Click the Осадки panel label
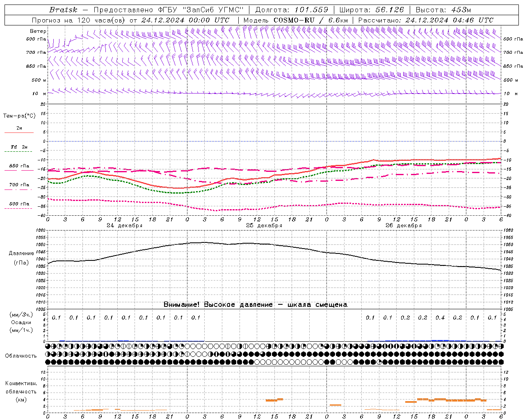525x420 pixels. (x=21, y=322)
